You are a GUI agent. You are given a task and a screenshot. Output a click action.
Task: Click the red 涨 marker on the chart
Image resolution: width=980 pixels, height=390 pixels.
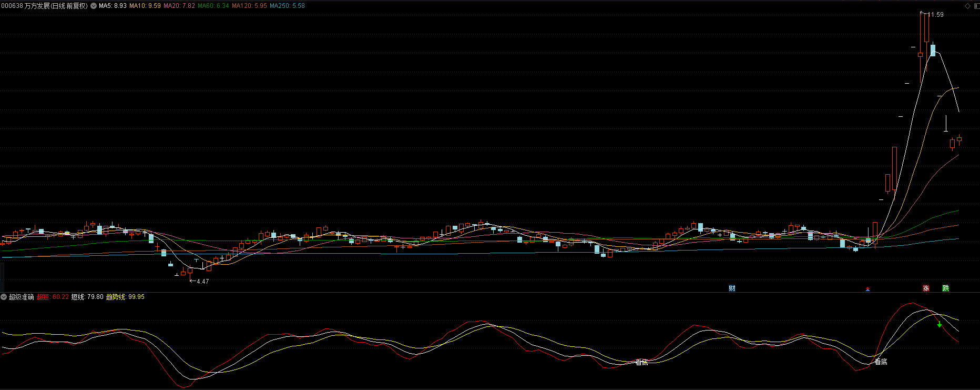pos(926,288)
